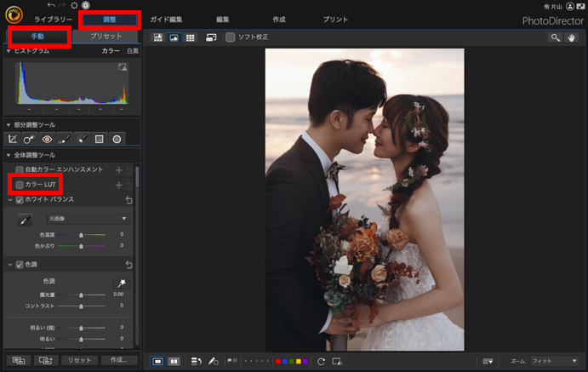This screenshot has width=588, height=372.
Task: Select the red-eye removal tool
Action: tap(47, 139)
